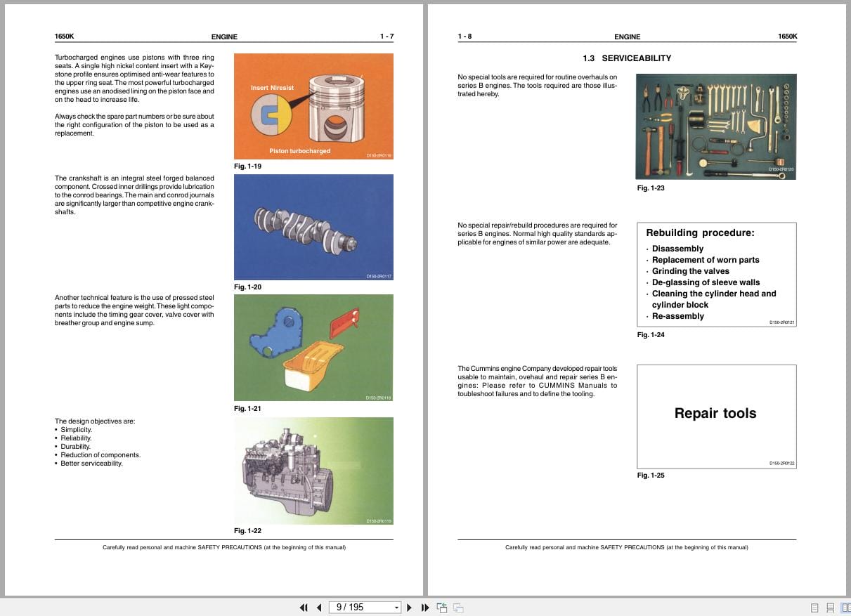The height and width of the screenshot is (616, 851).
Task: Click the grayed duplicate page icon
Action: (458, 607)
